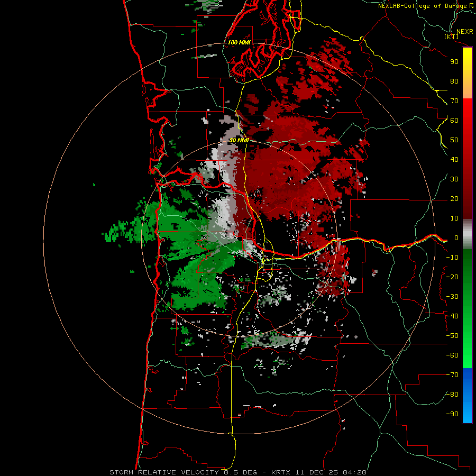
Task: Click the 20 value on velocity scale
Action: tap(454, 198)
